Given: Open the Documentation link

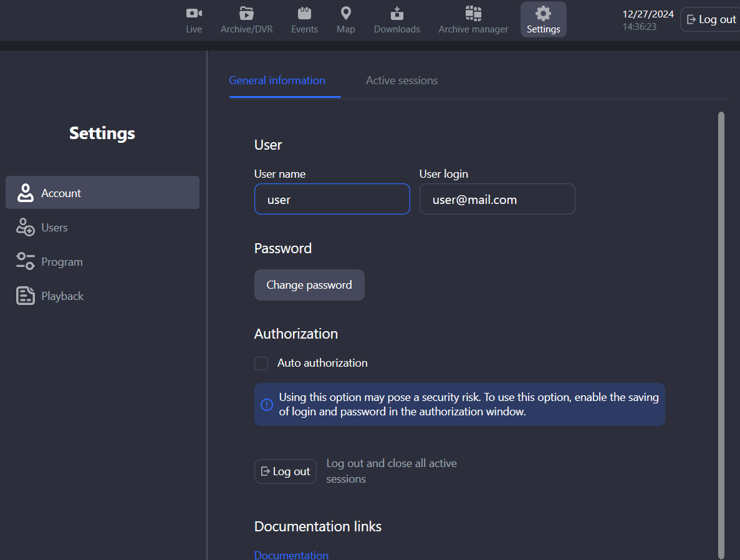Looking at the screenshot, I should [291, 554].
